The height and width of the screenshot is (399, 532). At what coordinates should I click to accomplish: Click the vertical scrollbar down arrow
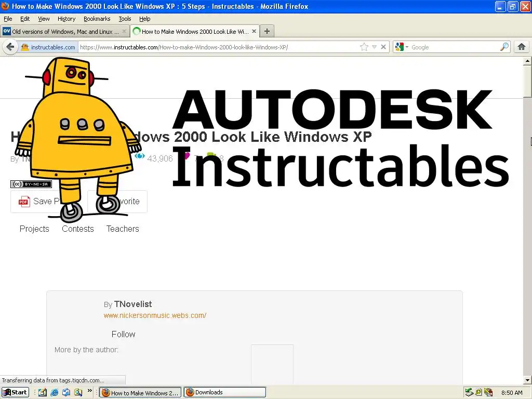[x=527, y=380]
